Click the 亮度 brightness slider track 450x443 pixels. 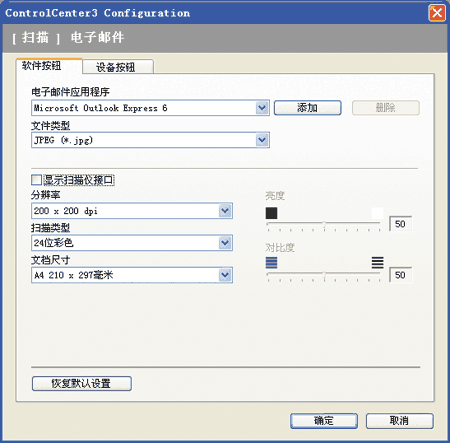pos(323,223)
